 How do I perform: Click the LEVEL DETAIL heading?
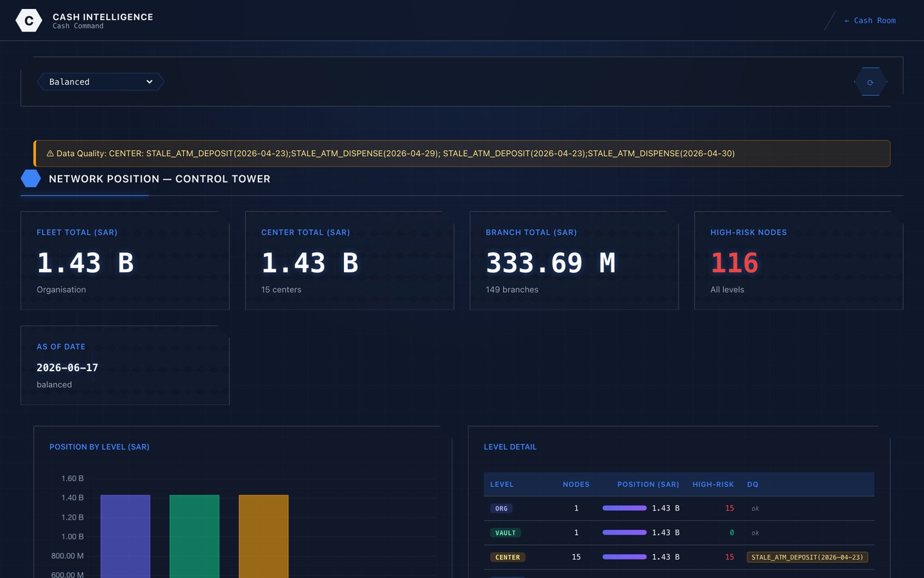click(x=510, y=447)
